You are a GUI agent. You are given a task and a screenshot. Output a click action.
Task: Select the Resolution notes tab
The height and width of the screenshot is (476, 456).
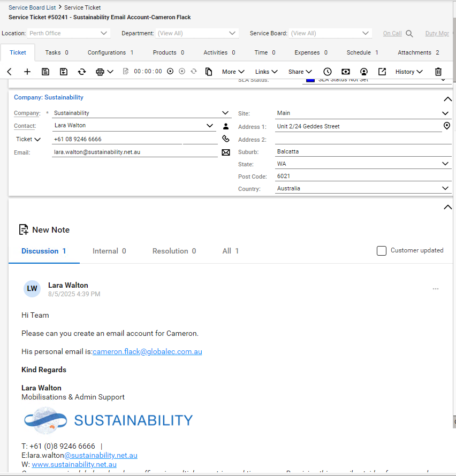point(174,251)
